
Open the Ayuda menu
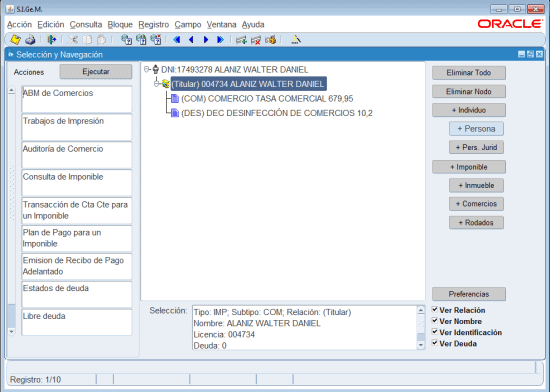click(253, 25)
